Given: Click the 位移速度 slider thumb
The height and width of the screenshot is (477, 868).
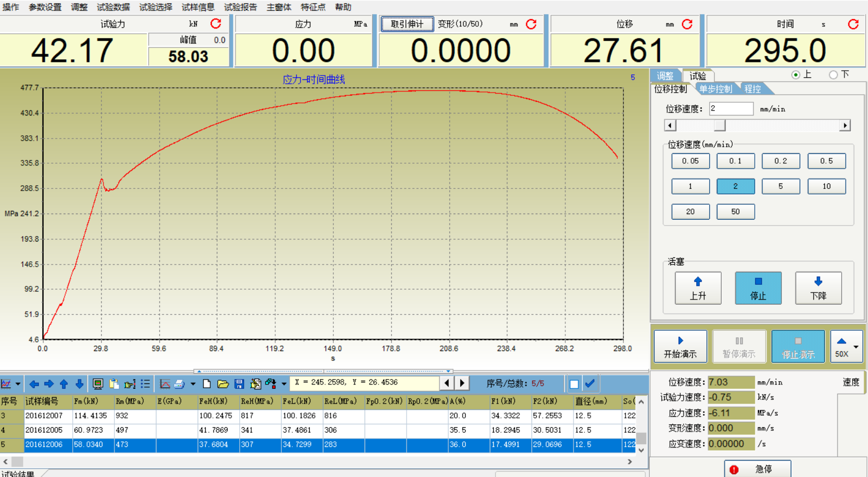Looking at the screenshot, I should (x=720, y=125).
